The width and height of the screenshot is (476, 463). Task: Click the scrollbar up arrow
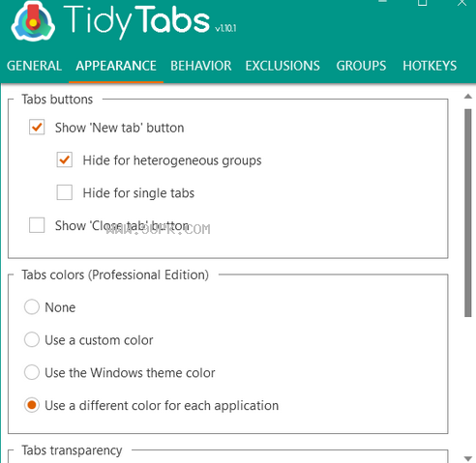click(x=468, y=96)
